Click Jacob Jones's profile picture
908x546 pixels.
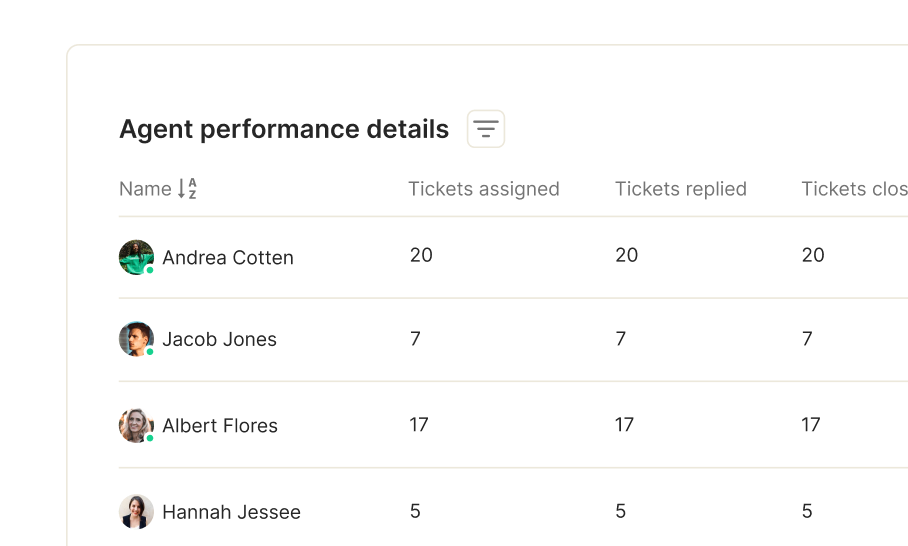click(136, 339)
